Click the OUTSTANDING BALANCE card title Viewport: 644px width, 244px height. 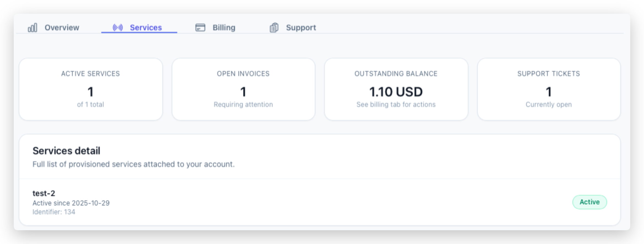tap(396, 74)
